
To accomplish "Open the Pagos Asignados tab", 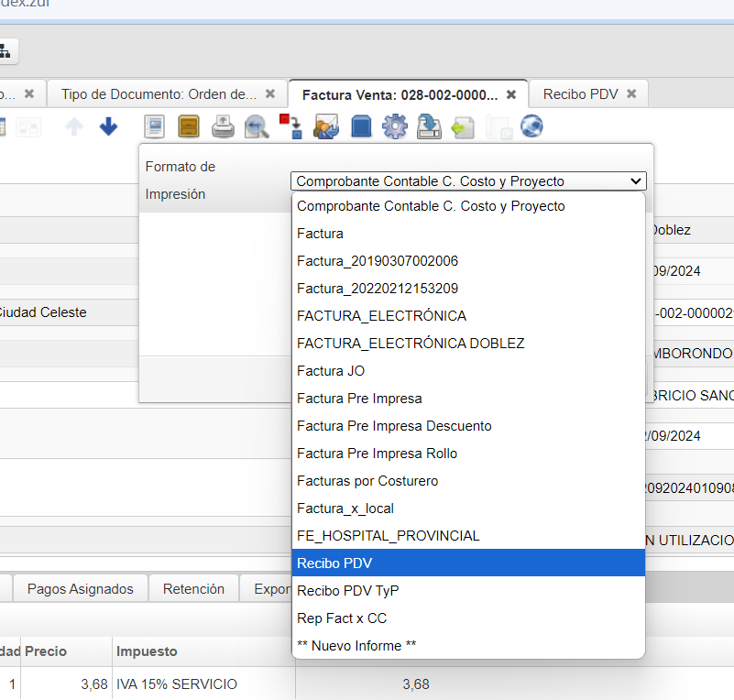I will coord(81,589).
